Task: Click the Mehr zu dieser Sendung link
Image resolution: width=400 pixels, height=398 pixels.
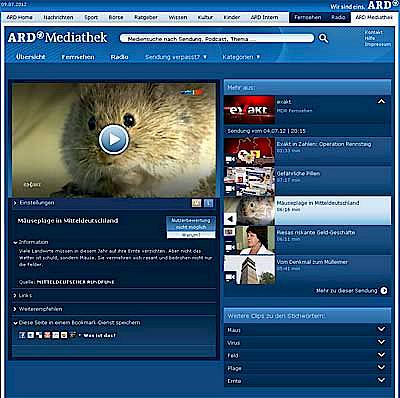Action: pos(346,291)
